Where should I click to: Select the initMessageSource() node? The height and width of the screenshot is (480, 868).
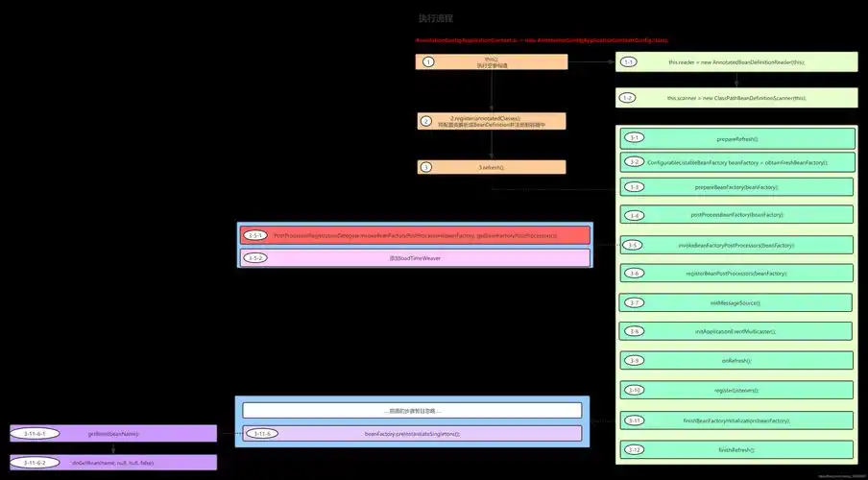pyautogui.click(x=735, y=302)
